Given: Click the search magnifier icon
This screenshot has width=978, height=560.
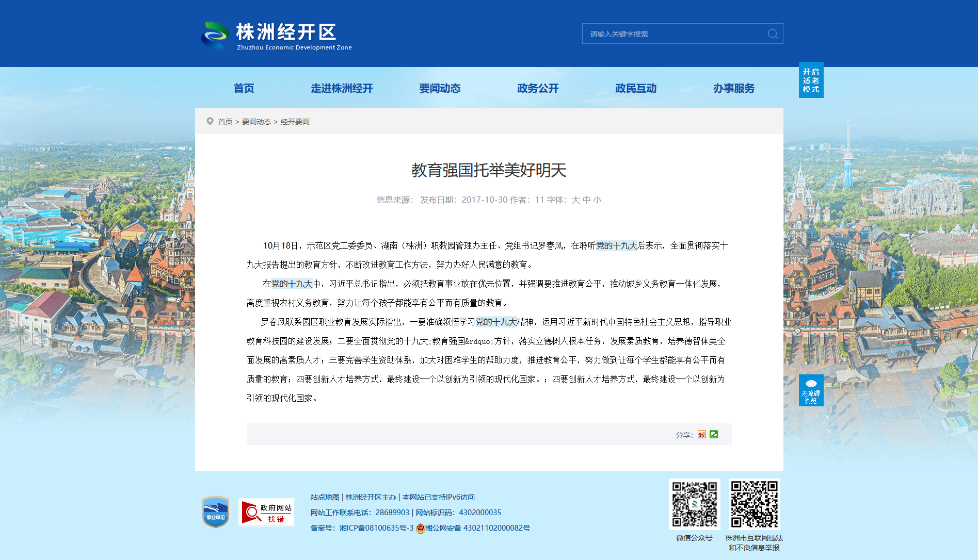Looking at the screenshot, I should pyautogui.click(x=773, y=34).
